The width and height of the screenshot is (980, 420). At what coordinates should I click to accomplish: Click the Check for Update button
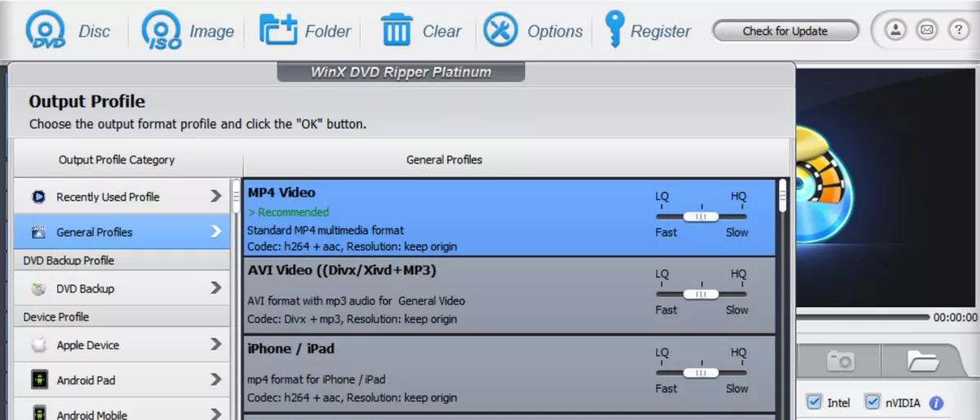[785, 31]
